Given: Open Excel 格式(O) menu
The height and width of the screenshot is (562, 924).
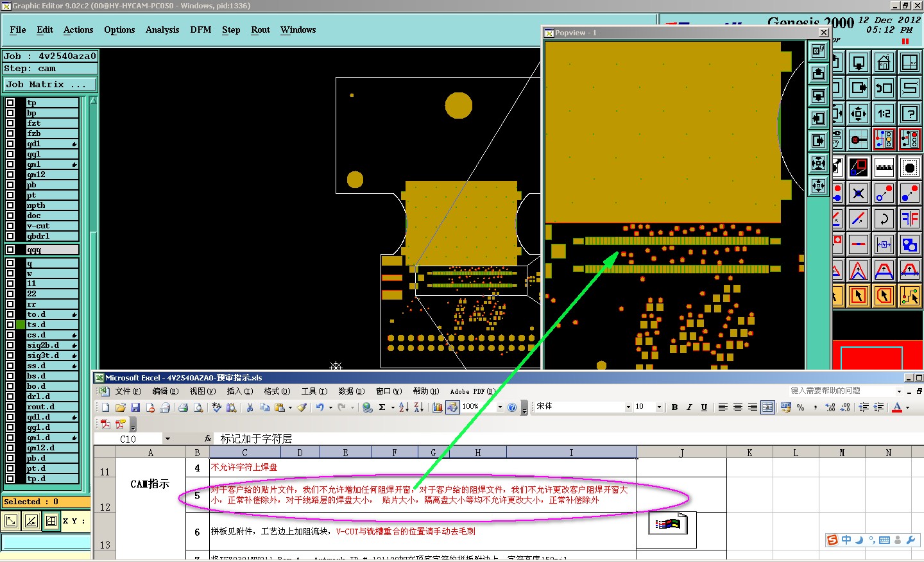Looking at the screenshot, I should 277,391.
